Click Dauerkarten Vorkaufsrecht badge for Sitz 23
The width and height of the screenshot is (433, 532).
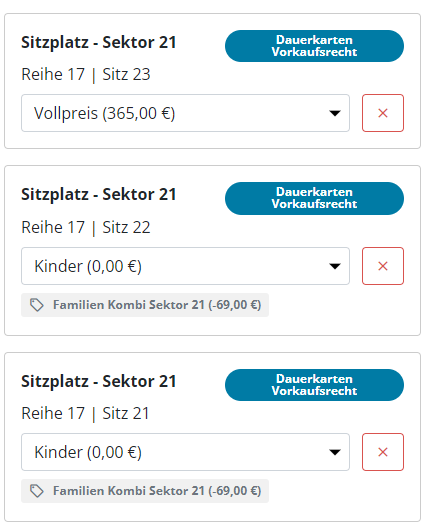[314, 46]
